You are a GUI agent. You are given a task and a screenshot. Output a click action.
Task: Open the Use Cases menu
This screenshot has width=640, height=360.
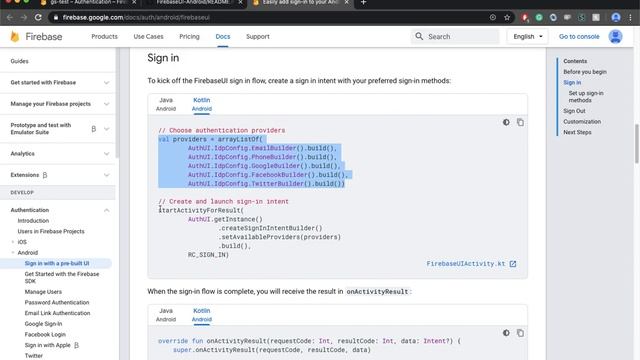click(148, 36)
